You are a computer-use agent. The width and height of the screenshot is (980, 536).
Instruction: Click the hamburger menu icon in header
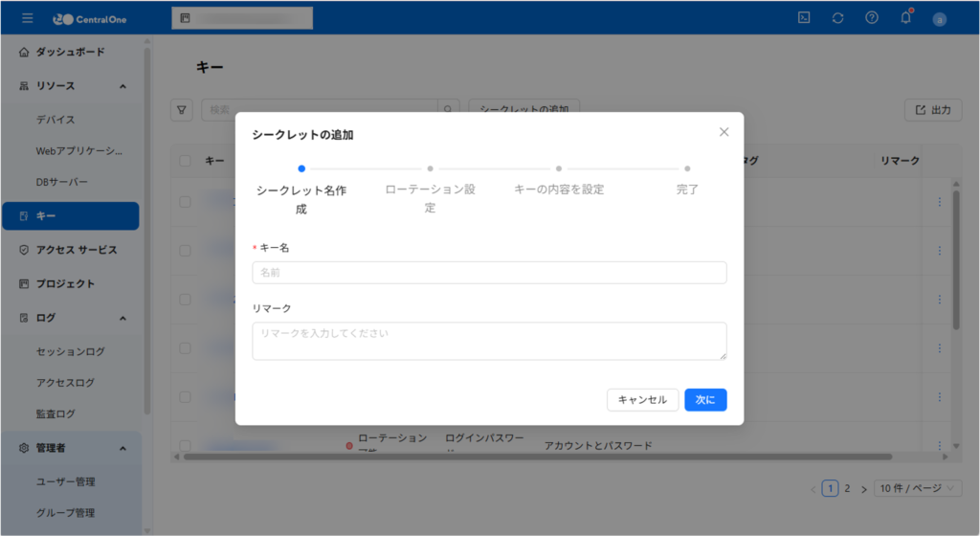point(27,18)
